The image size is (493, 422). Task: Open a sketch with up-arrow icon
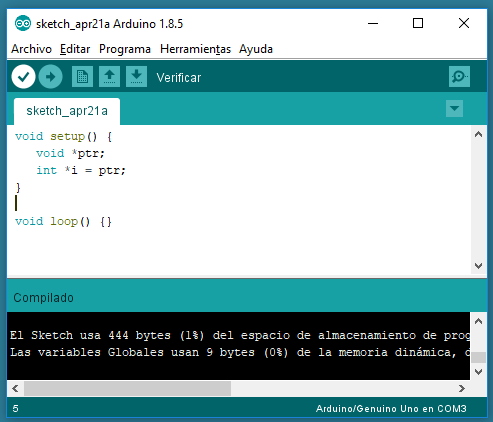coord(109,77)
